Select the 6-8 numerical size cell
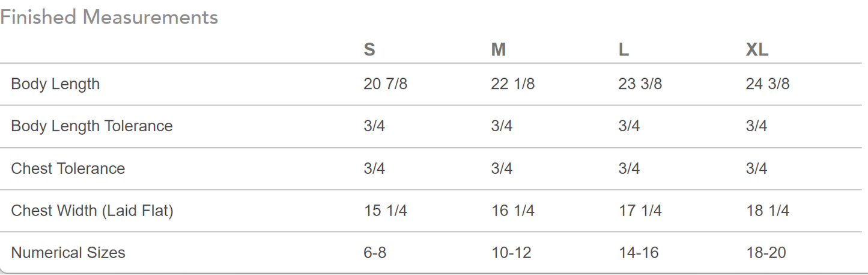 pyautogui.click(x=375, y=253)
